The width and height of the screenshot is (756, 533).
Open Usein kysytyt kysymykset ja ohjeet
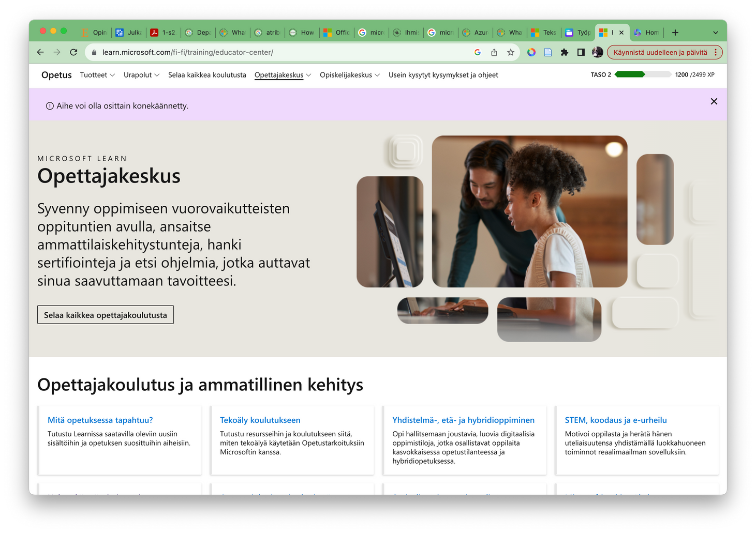pos(443,75)
